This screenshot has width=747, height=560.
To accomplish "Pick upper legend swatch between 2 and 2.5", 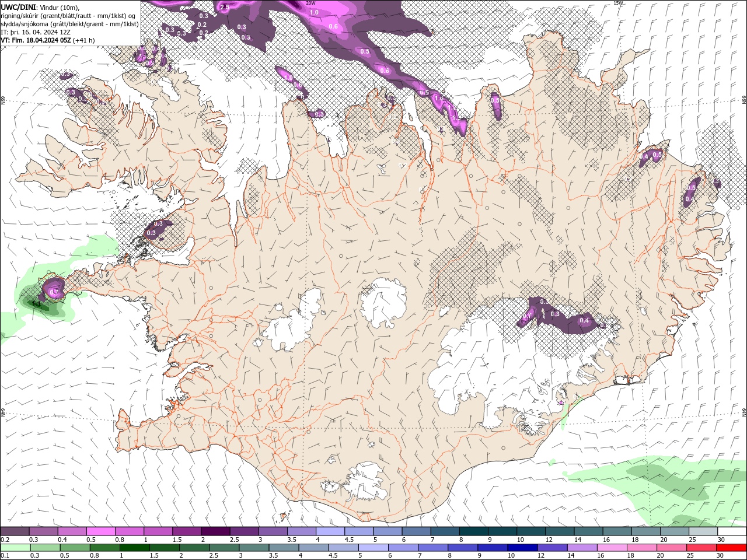I will [215, 531].
